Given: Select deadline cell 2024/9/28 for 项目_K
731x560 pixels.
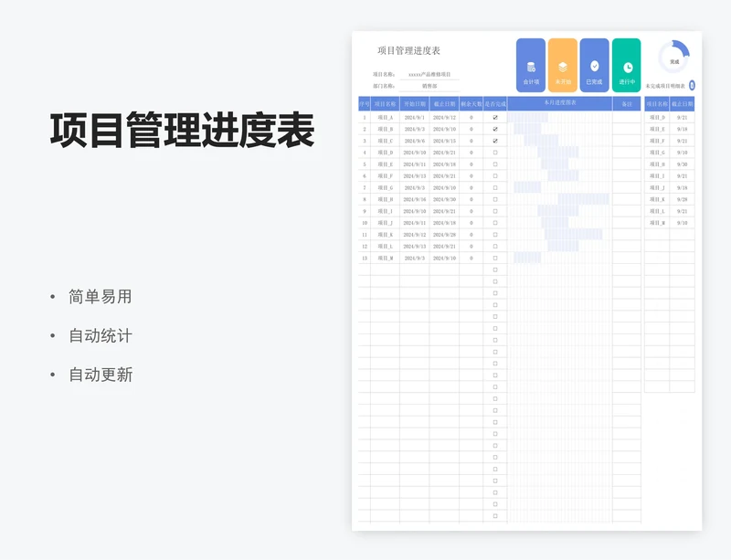Looking at the screenshot, I should [x=444, y=235].
